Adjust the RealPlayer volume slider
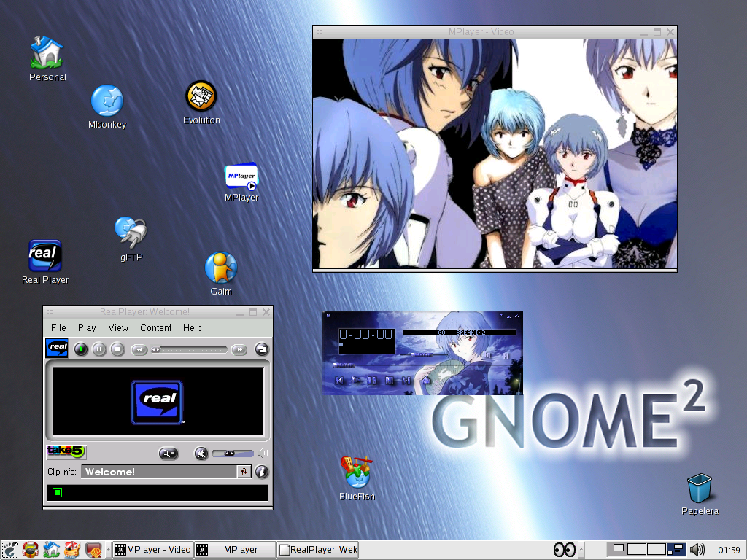The height and width of the screenshot is (560, 747). 233,454
